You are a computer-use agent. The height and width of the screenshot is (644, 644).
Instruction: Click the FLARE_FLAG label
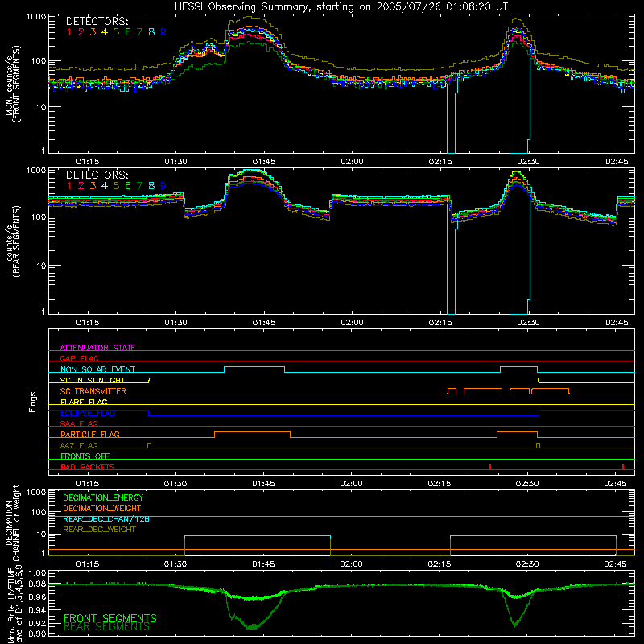(84, 402)
